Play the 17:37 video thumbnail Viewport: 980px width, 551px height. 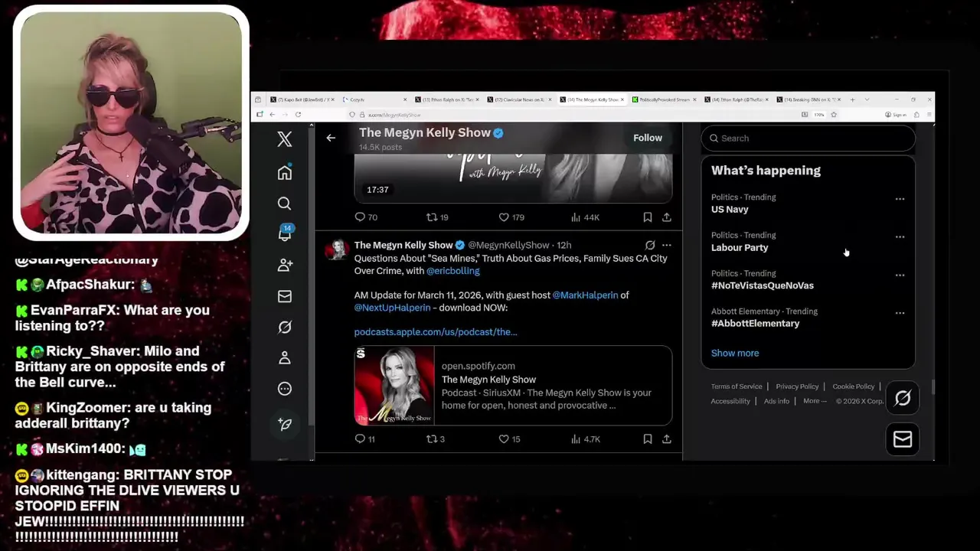[513, 178]
